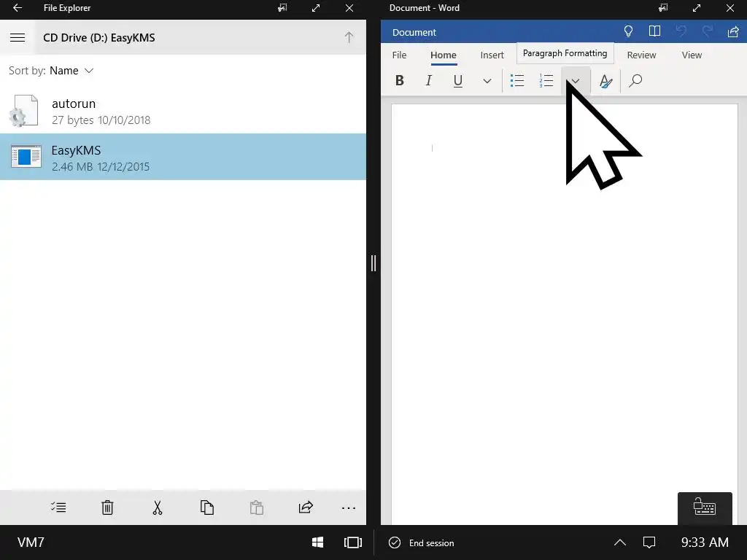
Task: Show hidden tray icons chevron
Action: [x=620, y=542]
